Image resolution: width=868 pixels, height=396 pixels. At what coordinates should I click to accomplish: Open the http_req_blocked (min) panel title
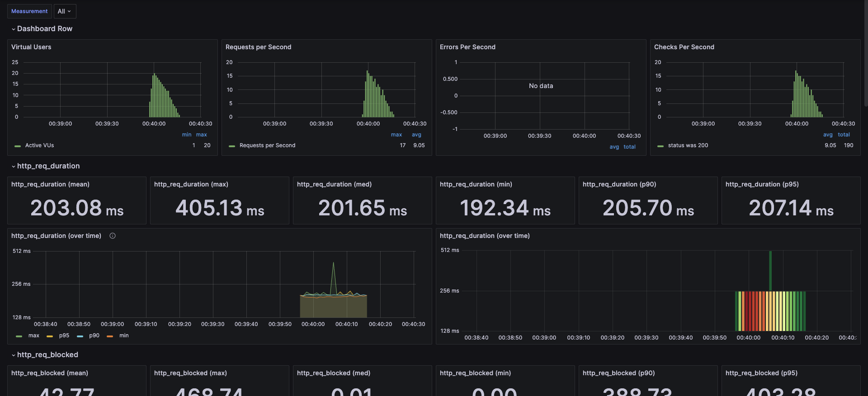coord(476,373)
